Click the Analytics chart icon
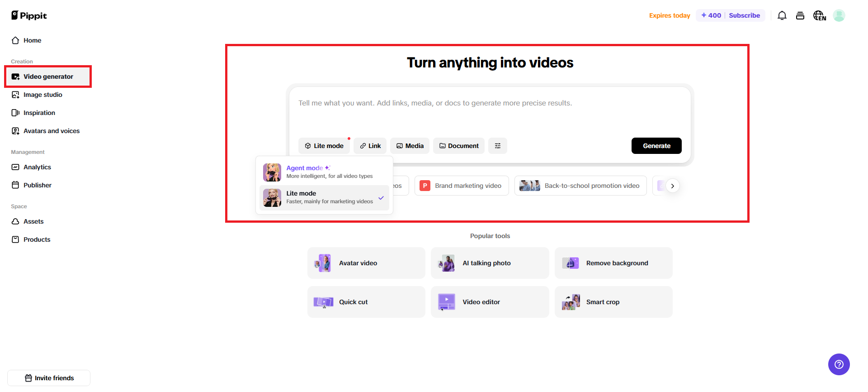Viewport: 868px width, 392px height. point(15,167)
